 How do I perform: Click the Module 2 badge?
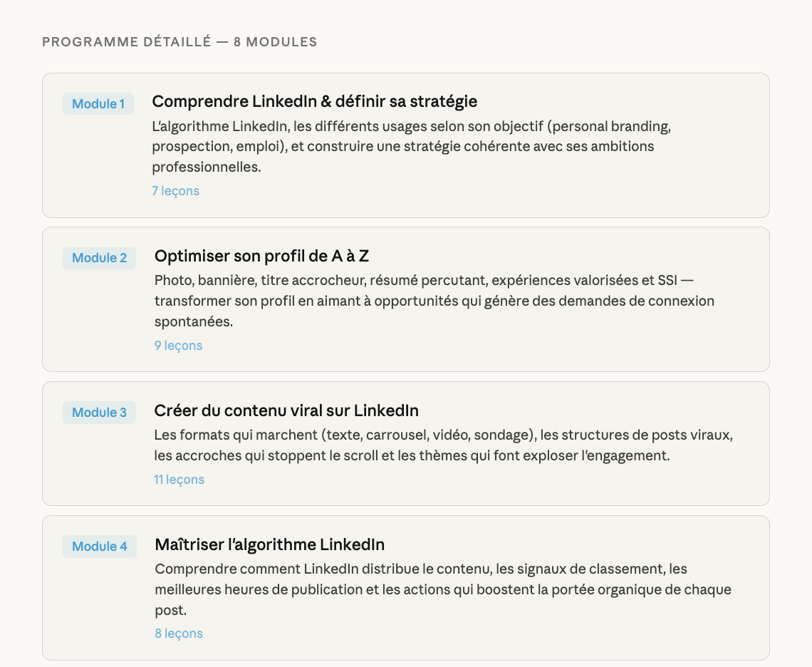tap(99, 258)
